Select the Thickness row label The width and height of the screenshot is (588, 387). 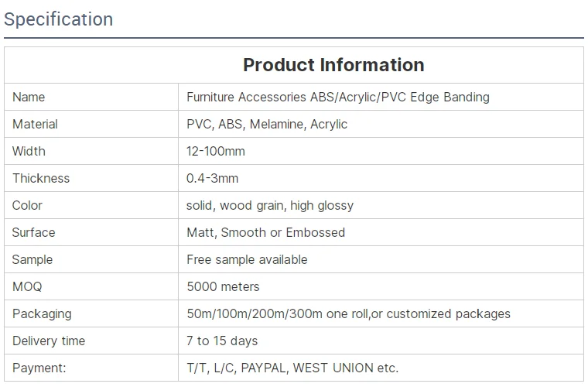[41, 178]
